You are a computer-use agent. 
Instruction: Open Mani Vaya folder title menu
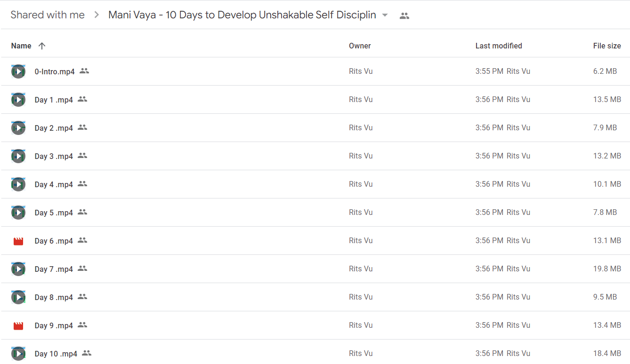click(242, 15)
